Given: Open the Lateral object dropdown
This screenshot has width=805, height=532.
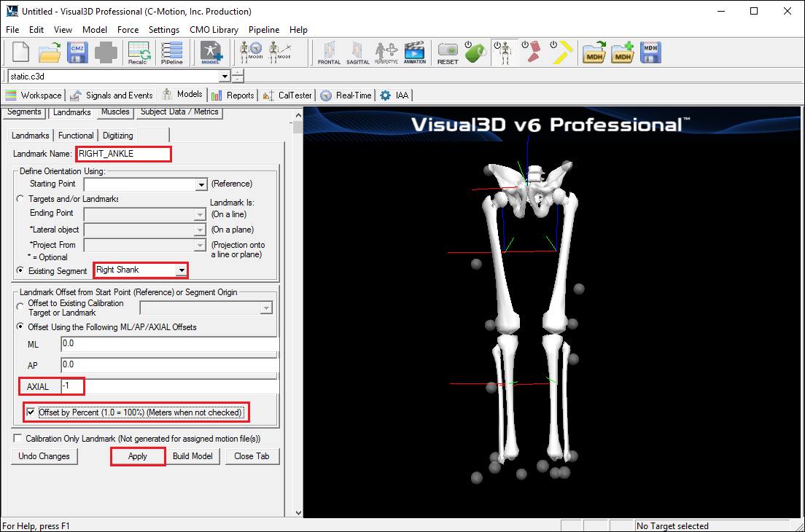Looking at the screenshot, I should click(201, 230).
